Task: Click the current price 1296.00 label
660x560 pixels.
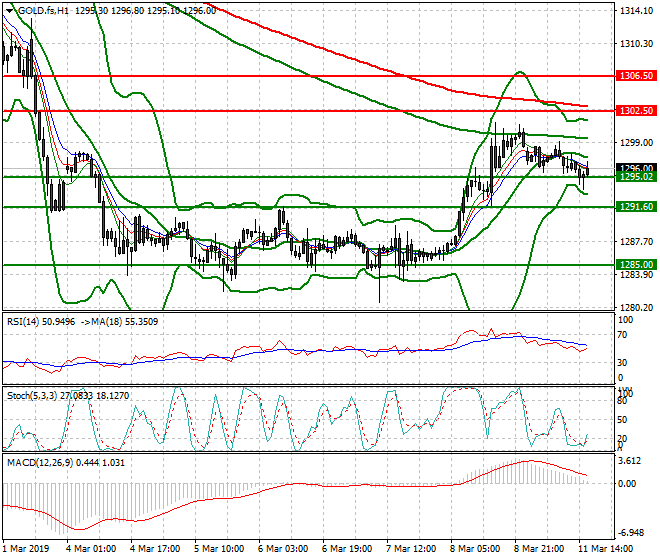Action: pyautogui.click(x=636, y=168)
